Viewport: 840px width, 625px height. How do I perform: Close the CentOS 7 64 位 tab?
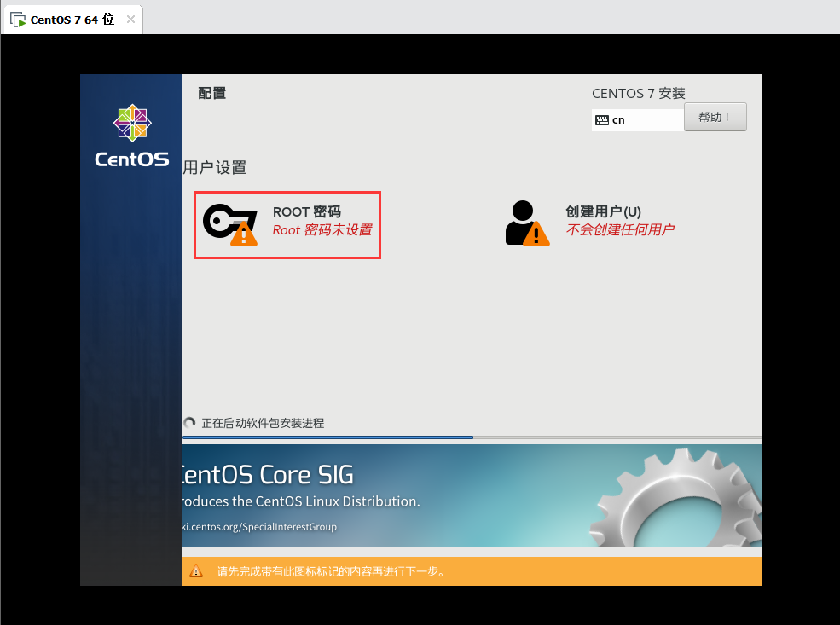coord(130,20)
